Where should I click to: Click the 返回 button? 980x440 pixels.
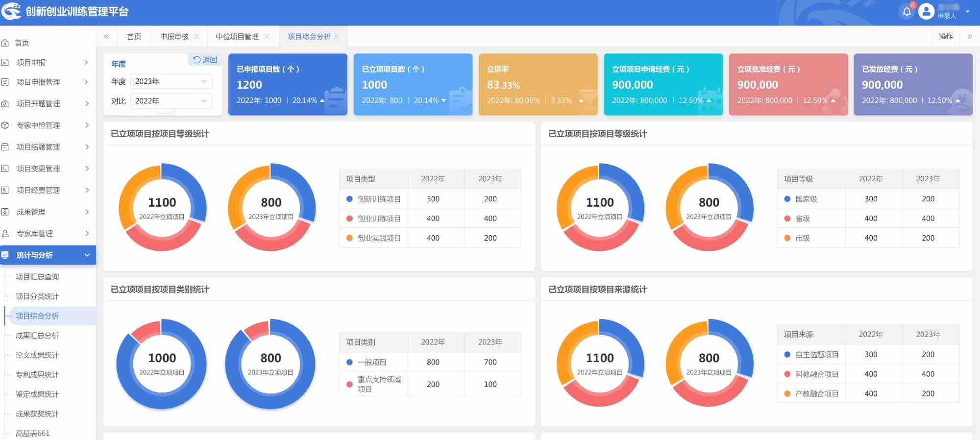(205, 60)
